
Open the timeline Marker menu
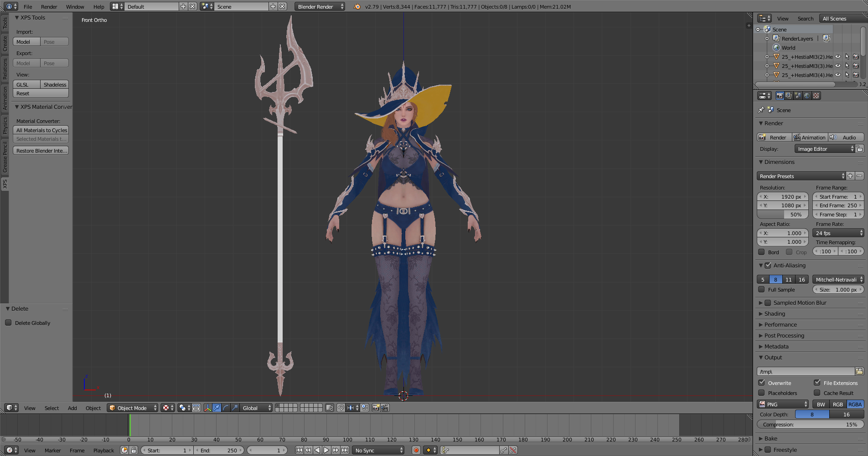53,450
